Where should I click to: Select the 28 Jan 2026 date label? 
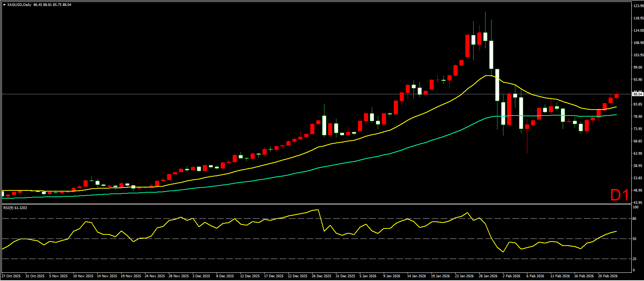(488, 276)
